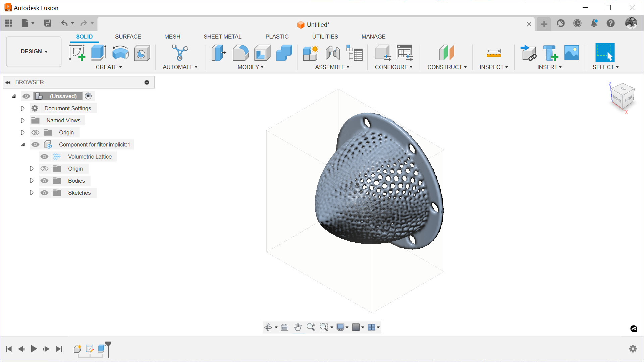Click the Fillet tool in Modify
The image size is (644, 362).
coord(240,53)
